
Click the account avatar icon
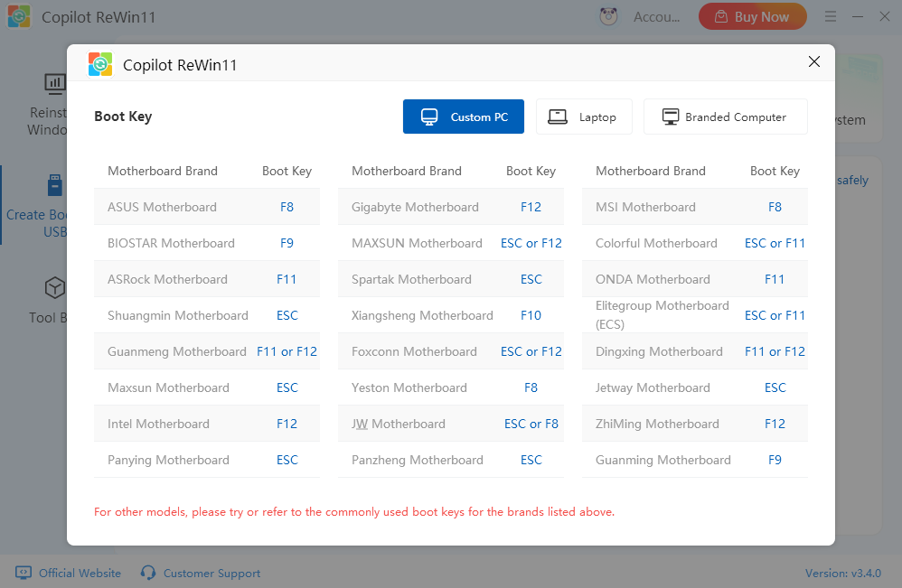coord(609,16)
